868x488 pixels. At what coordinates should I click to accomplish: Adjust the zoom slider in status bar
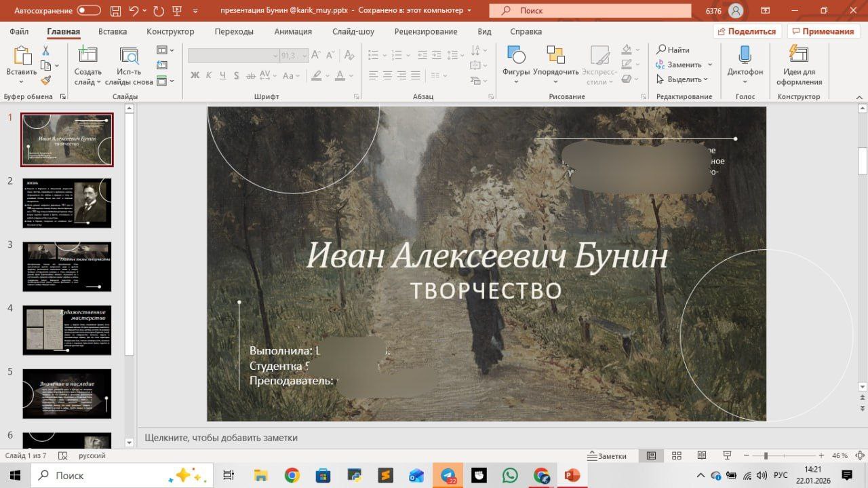point(766,455)
